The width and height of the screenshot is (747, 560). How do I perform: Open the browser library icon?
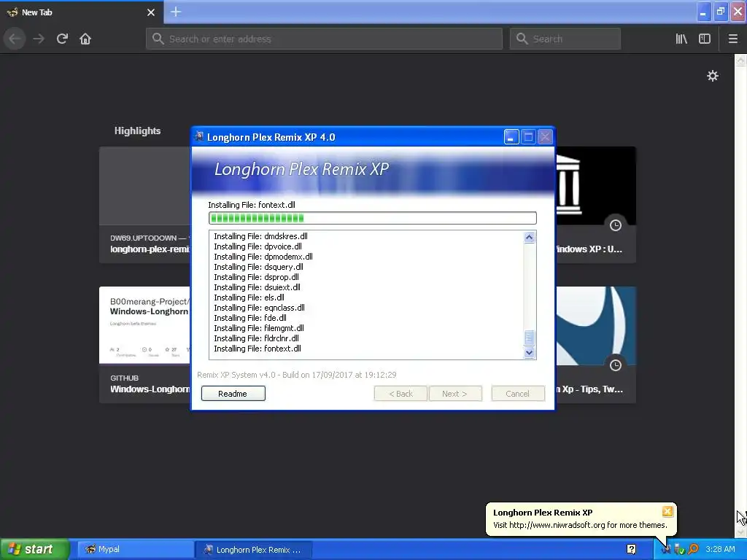click(x=681, y=39)
